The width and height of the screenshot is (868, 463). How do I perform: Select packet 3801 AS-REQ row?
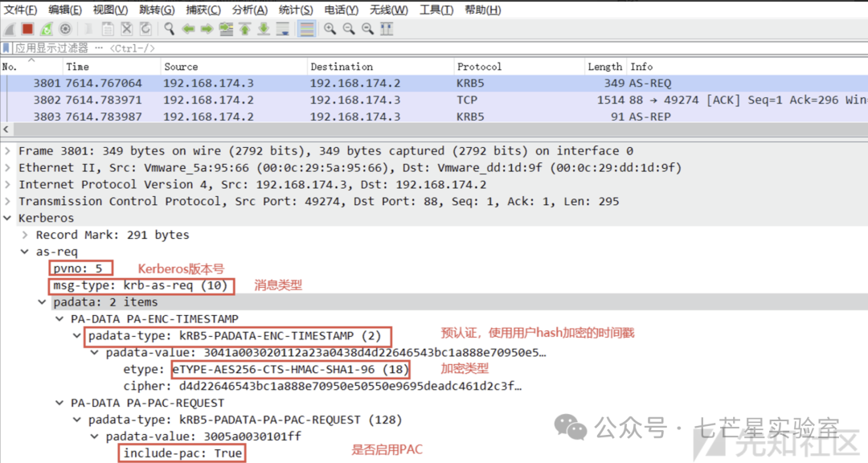[434, 83]
